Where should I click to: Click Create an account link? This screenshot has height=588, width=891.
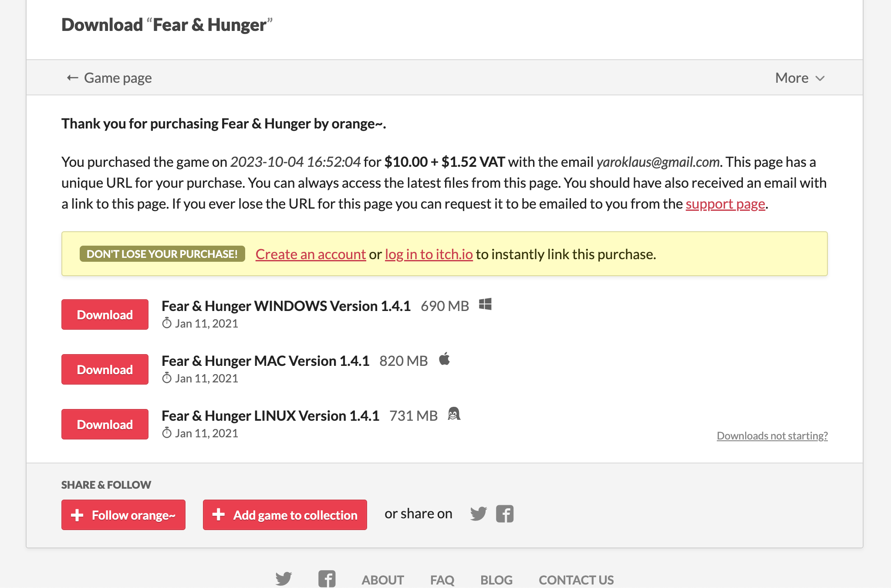[x=310, y=253]
